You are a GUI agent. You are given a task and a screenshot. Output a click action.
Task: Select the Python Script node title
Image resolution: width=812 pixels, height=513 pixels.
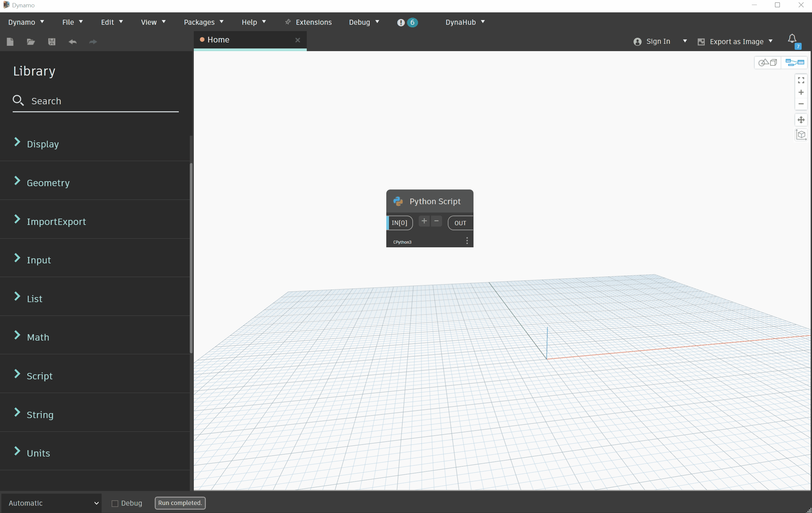[435, 201]
